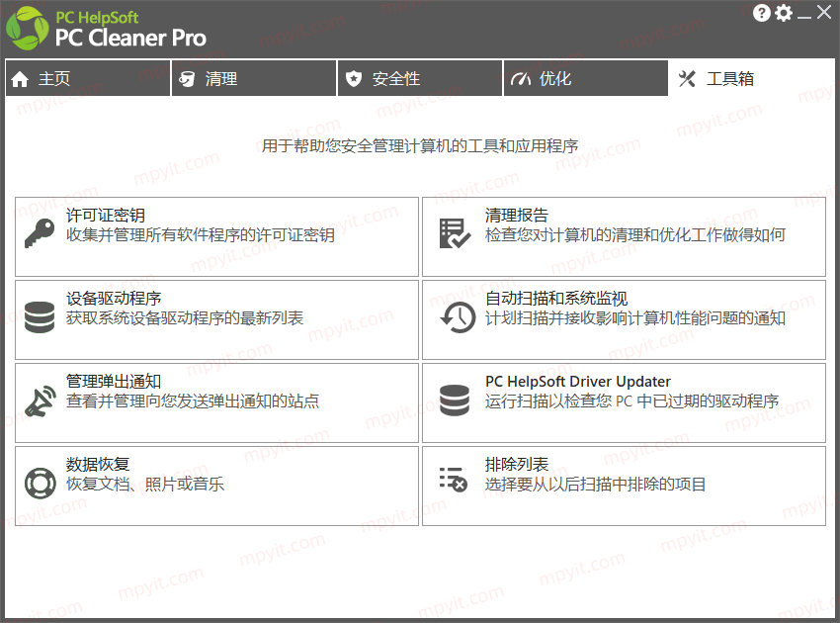The width and height of the screenshot is (840, 623).
Task: Click the text 运行扫描以检查您 PC 中已过期的驱动程序
Action: tap(632, 401)
